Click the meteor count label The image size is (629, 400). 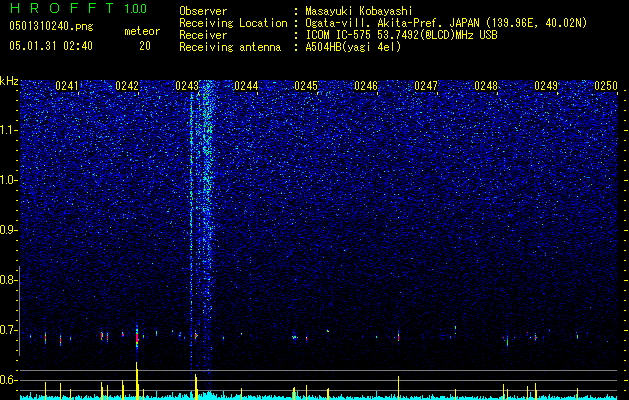tap(142, 31)
